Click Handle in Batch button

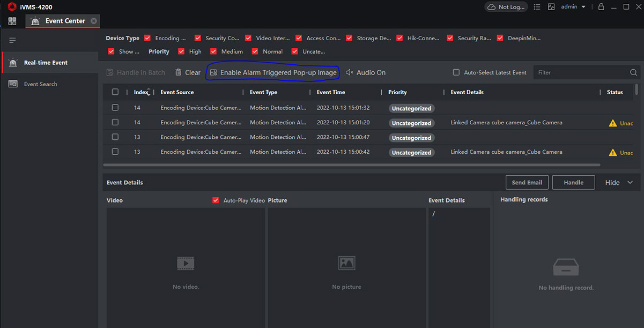[x=136, y=72]
